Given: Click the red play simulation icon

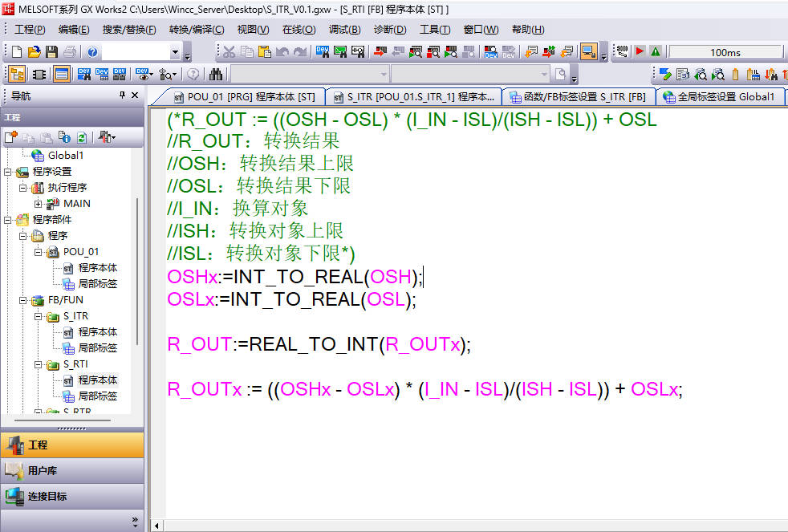Looking at the screenshot, I should [640, 52].
